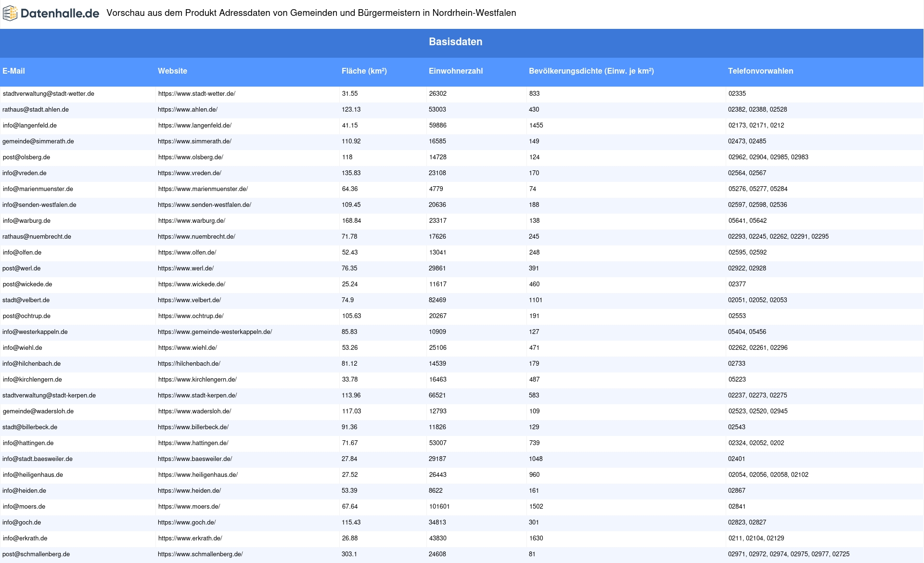The image size is (924, 563).
Task: Click the E-Mail column header
Action: (x=13, y=71)
